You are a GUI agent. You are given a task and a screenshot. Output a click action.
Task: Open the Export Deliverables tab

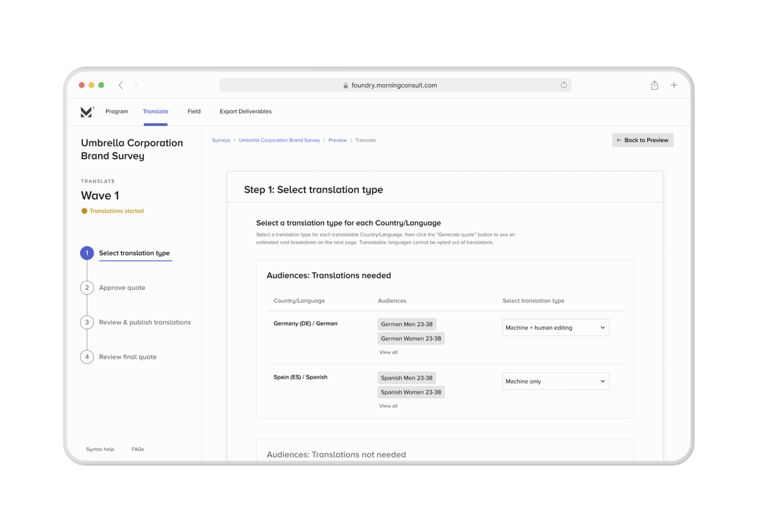(246, 111)
